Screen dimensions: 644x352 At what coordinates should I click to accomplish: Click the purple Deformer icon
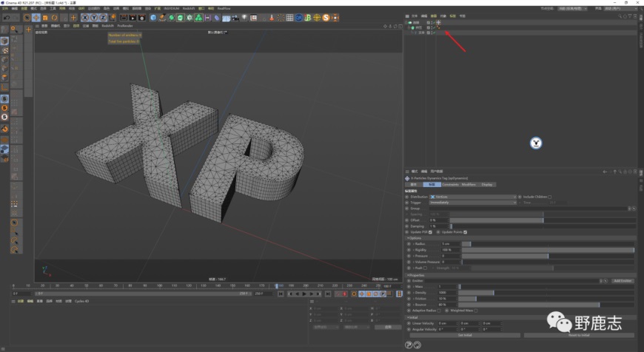(x=217, y=18)
